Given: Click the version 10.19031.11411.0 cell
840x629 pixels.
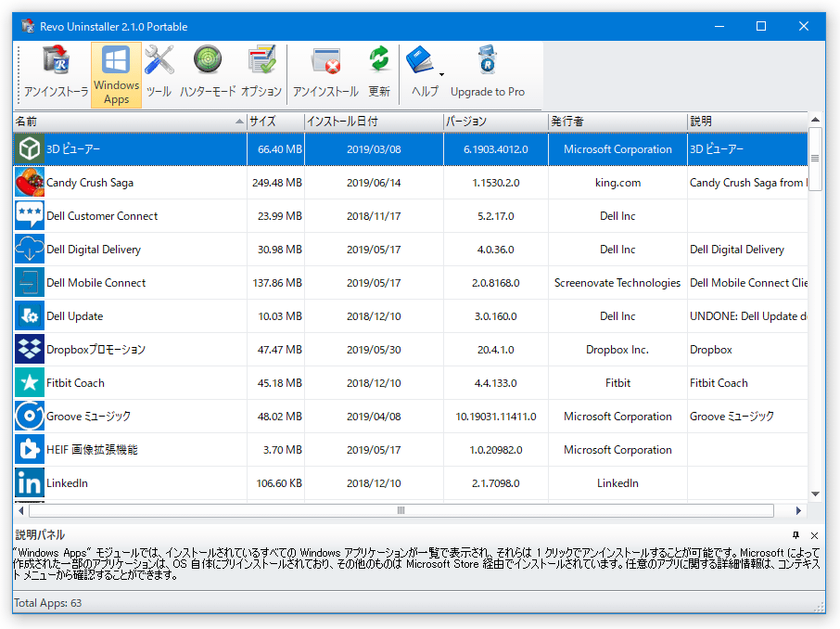Looking at the screenshot, I should pos(496,417).
